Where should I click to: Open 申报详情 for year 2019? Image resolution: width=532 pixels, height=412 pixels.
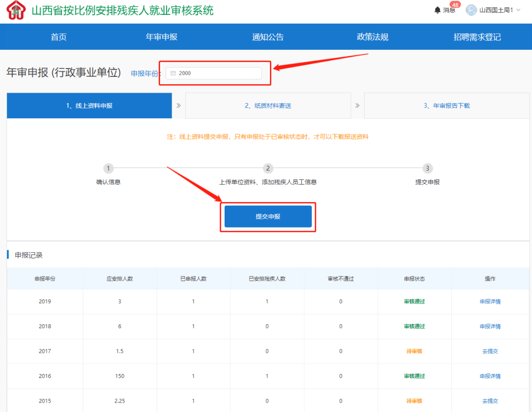click(x=490, y=302)
